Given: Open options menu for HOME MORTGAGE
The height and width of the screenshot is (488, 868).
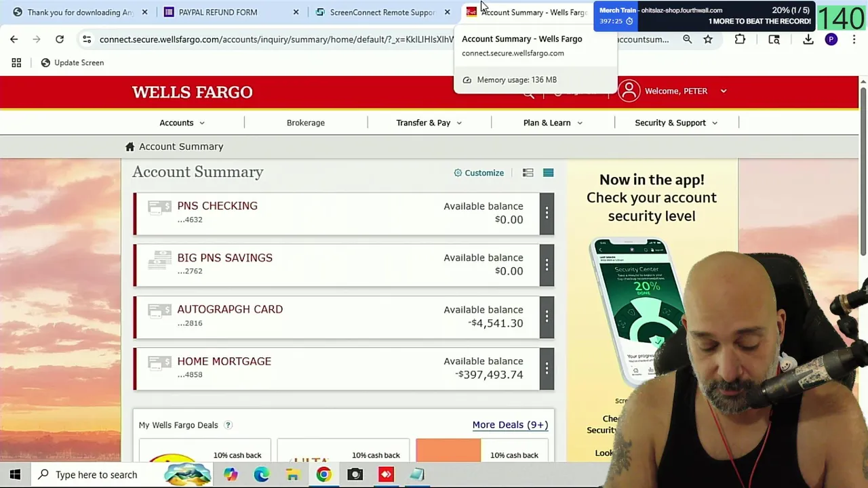Looking at the screenshot, I should click(x=547, y=369).
